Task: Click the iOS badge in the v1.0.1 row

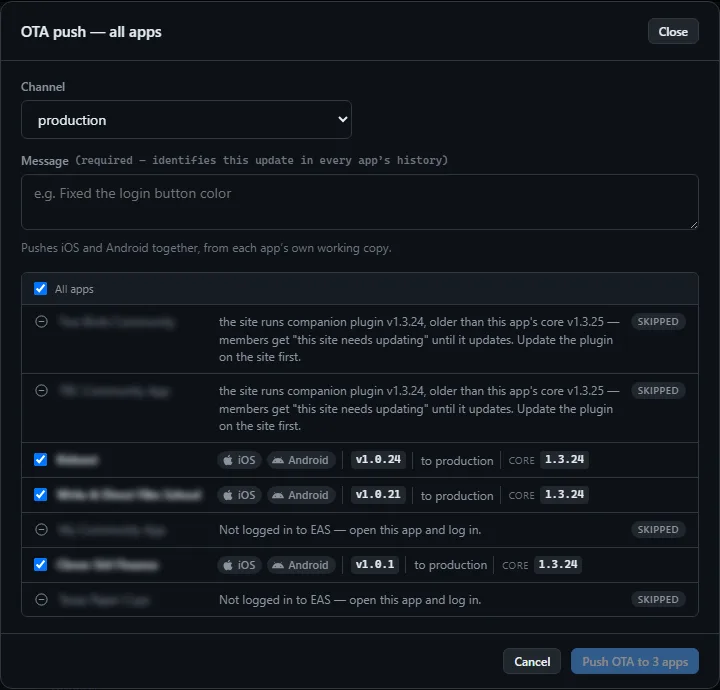Action: pyautogui.click(x=239, y=565)
